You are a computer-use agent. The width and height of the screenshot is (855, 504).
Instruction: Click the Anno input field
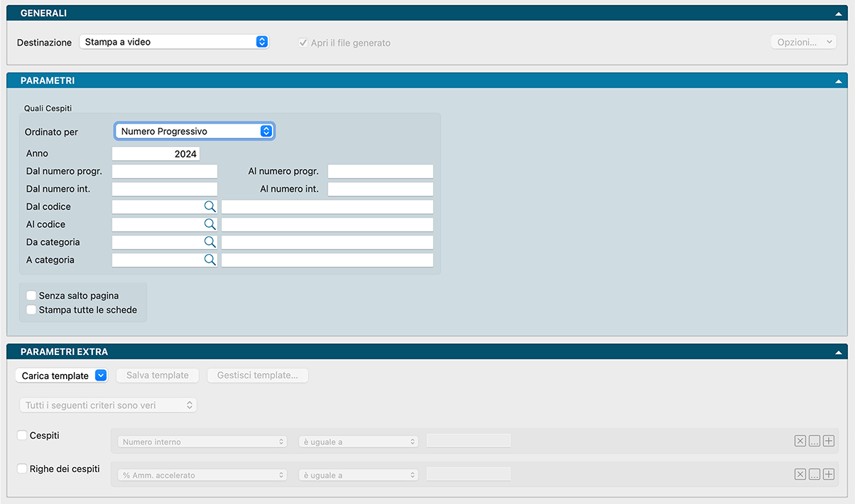point(156,153)
